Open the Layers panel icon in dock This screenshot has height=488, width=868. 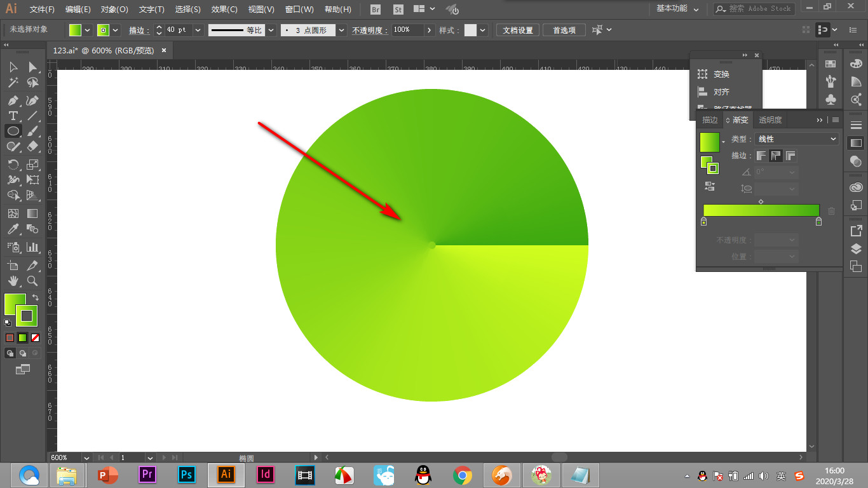coord(856,248)
